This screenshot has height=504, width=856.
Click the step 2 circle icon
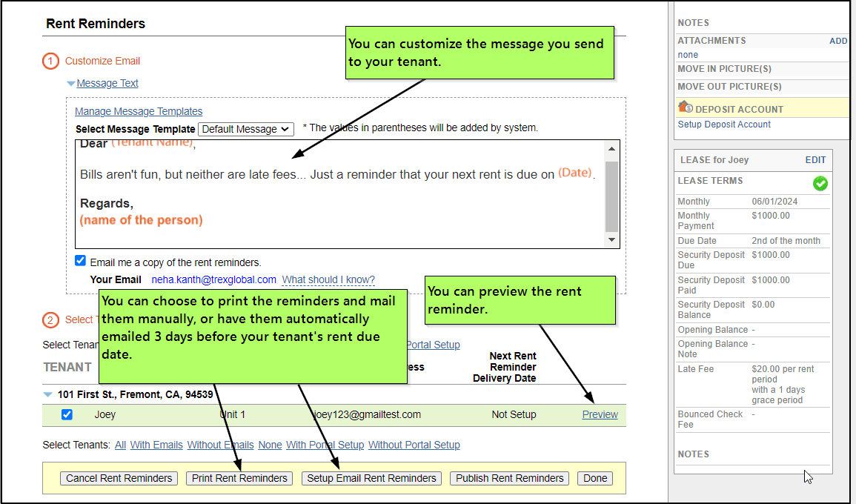point(50,320)
